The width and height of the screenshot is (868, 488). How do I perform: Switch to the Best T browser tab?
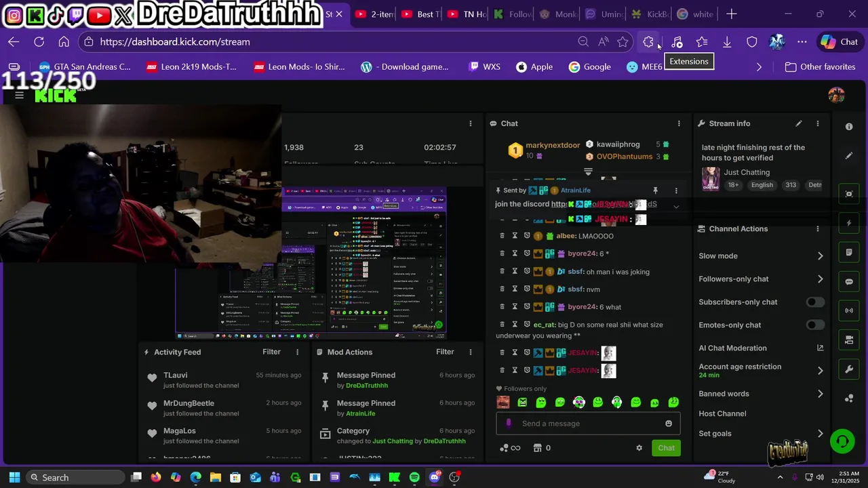point(420,14)
